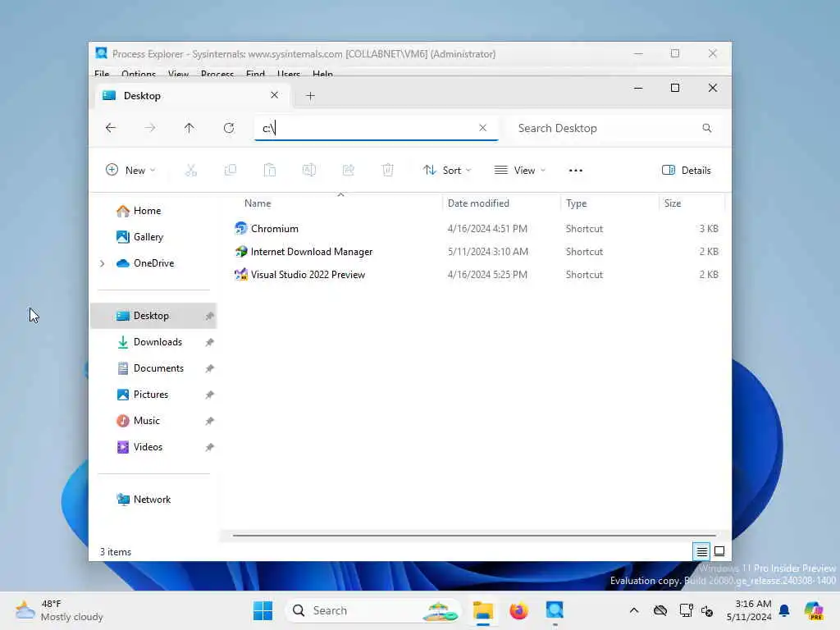The height and width of the screenshot is (630, 840).
Task: Open Find menu in Process Explorer
Action: click(x=255, y=73)
